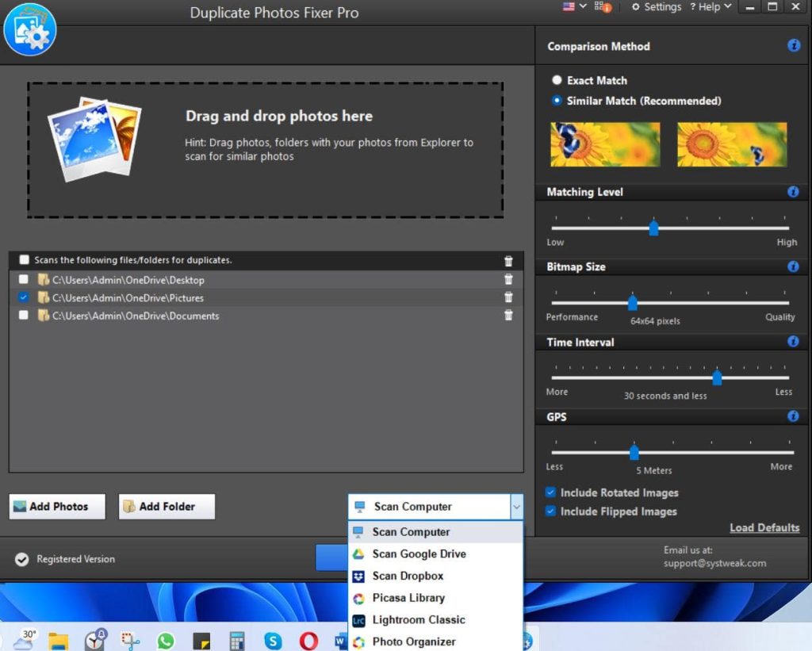Open the clock alarm app in taskbar

[95, 640]
